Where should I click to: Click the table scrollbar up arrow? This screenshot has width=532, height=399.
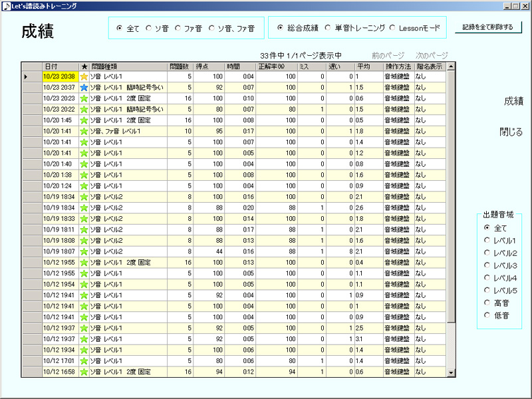click(451, 66)
